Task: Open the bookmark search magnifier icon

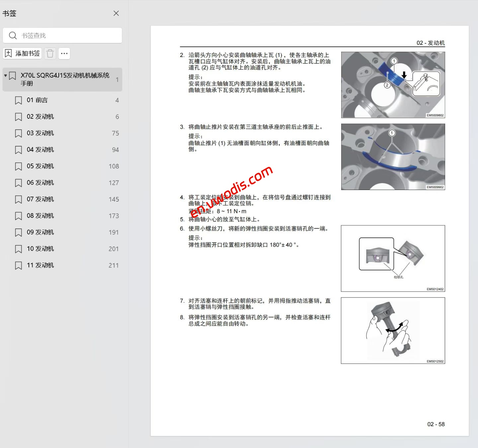Action: coord(13,35)
